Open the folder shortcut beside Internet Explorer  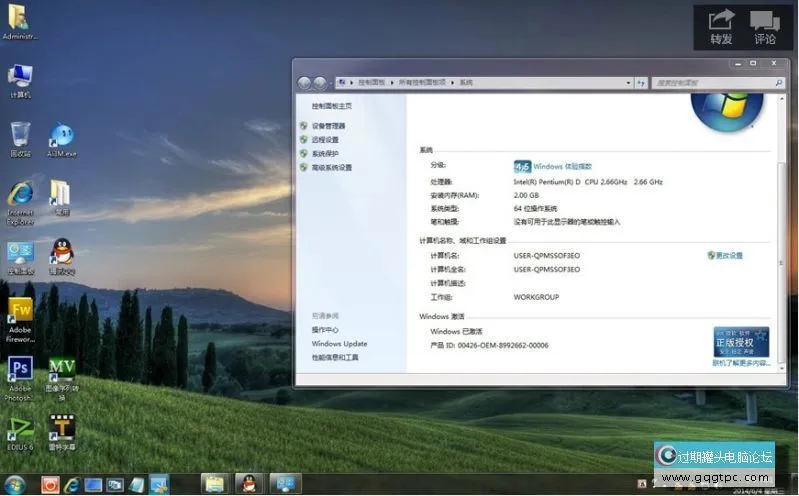[61, 198]
